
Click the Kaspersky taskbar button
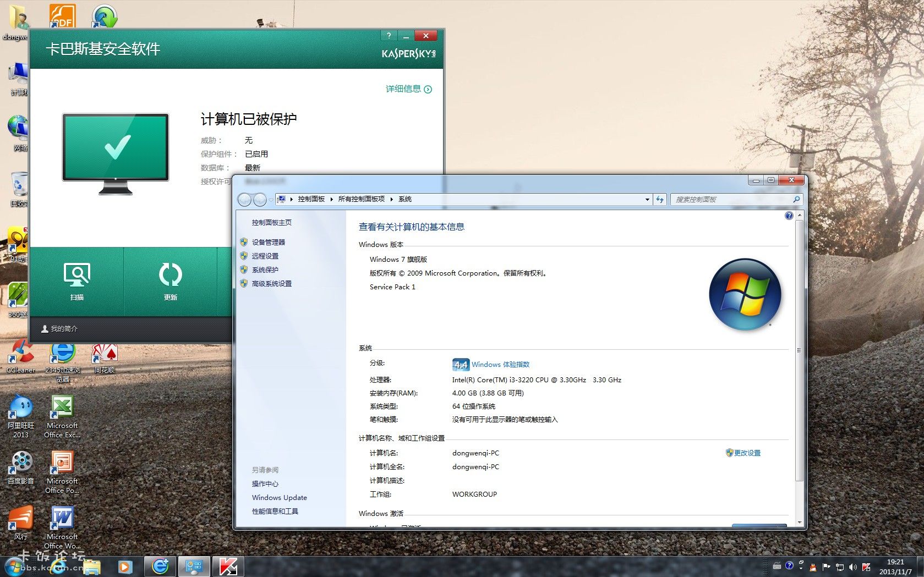tap(228, 567)
